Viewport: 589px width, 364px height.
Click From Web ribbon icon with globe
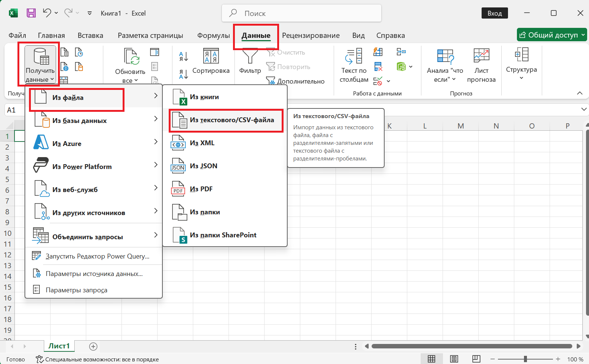[x=64, y=66]
